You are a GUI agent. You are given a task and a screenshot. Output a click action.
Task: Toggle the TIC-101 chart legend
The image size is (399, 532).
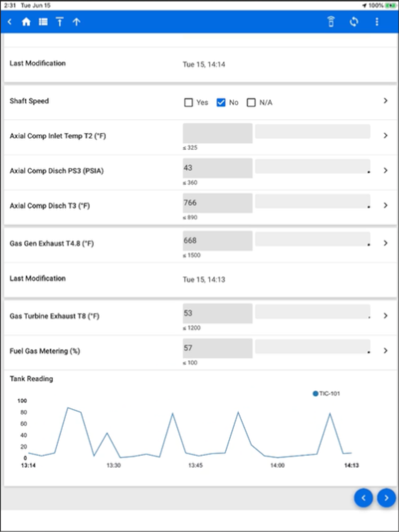point(326,394)
